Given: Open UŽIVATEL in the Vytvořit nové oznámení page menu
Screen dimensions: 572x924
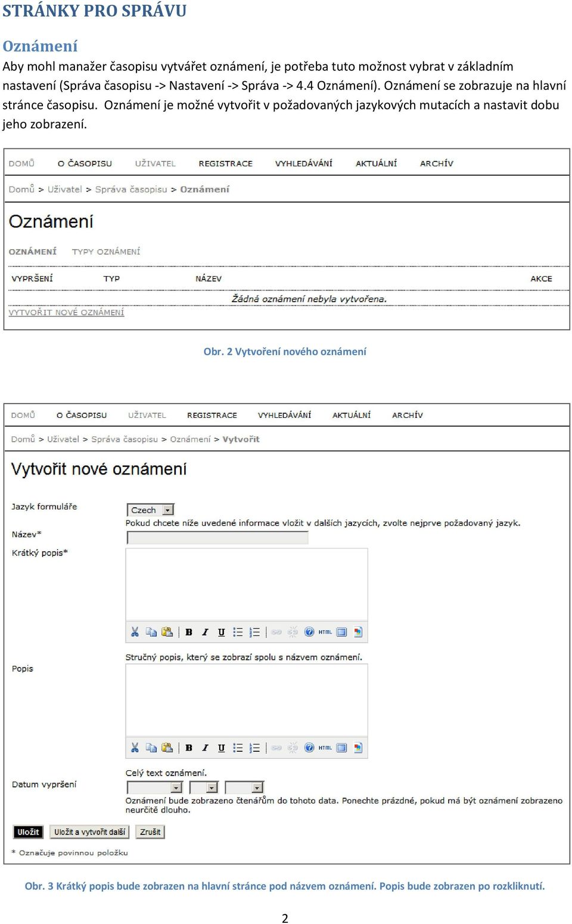Looking at the screenshot, I should pyautogui.click(x=147, y=415).
